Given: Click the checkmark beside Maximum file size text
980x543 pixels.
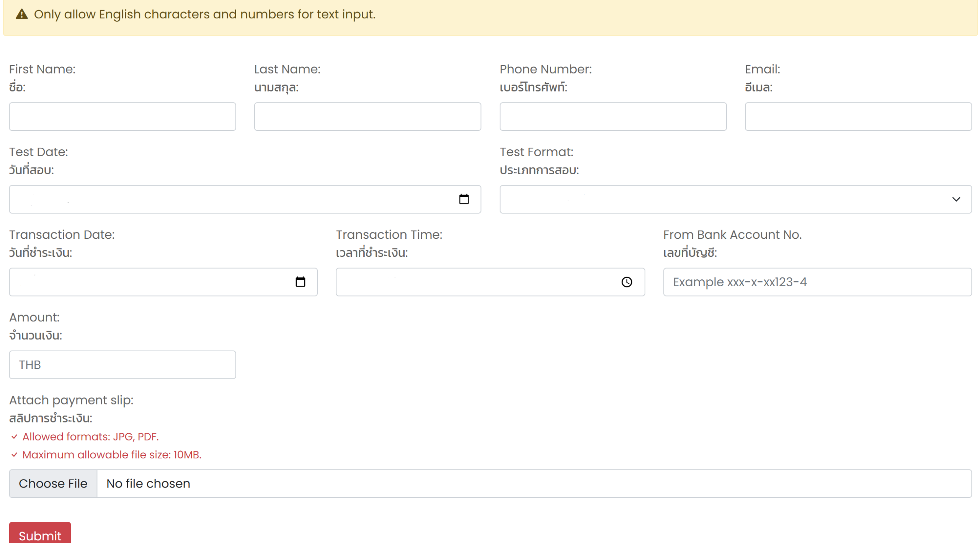Looking at the screenshot, I should [x=14, y=455].
